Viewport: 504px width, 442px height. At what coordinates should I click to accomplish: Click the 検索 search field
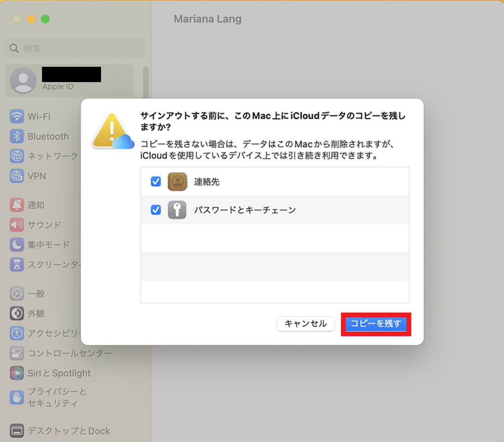[75, 48]
